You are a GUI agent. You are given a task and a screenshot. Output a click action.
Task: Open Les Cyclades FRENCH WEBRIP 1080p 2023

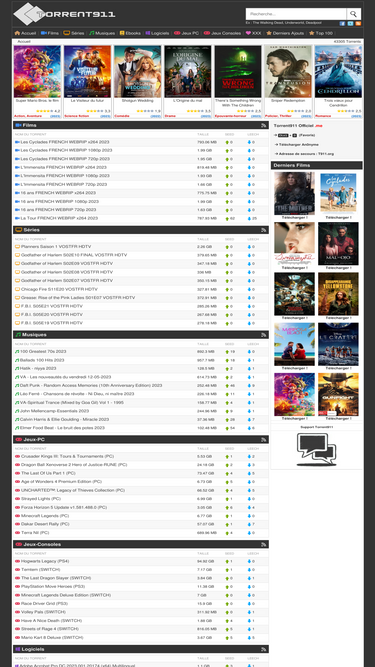pyautogui.click(x=66, y=150)
